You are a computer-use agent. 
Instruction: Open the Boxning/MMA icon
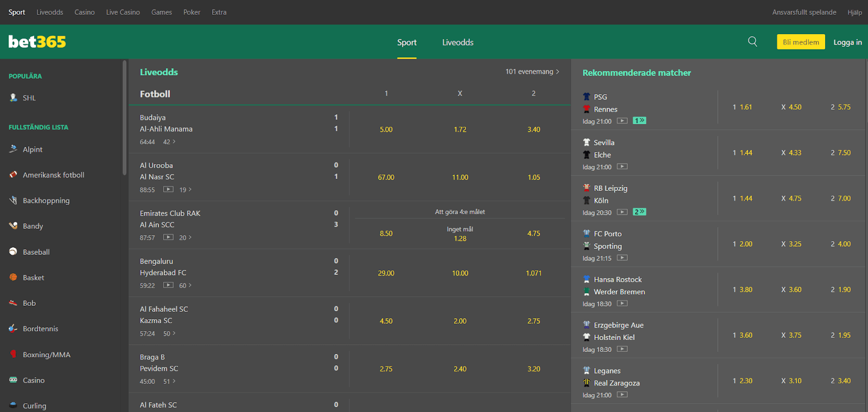tap(14, 354)
